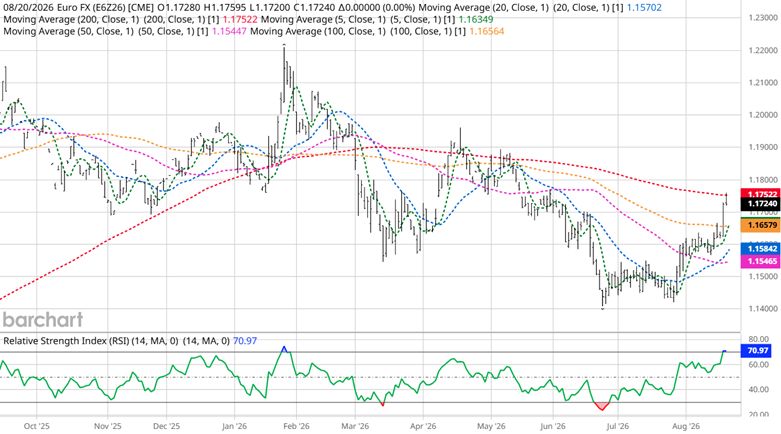
Task: Click the blue 1.15842 moving average tag
Action: coord(761,248)
